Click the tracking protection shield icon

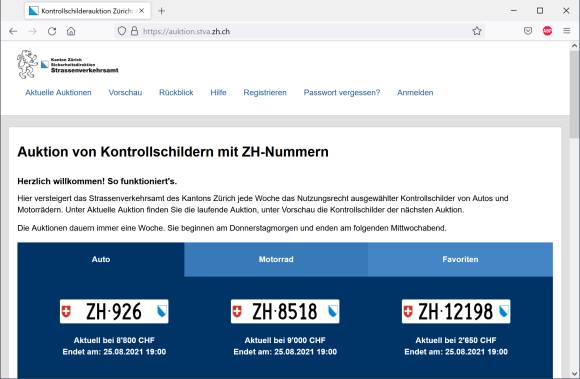tap(122, 31)
